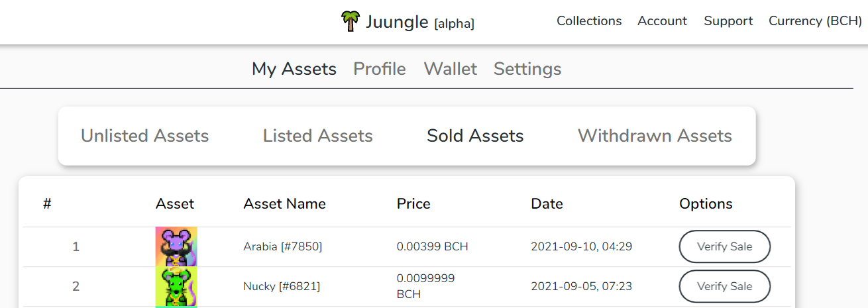The image size is (868, 308).
Task: Show Withdrawn Assets
Action: click(x=655, y=136)
